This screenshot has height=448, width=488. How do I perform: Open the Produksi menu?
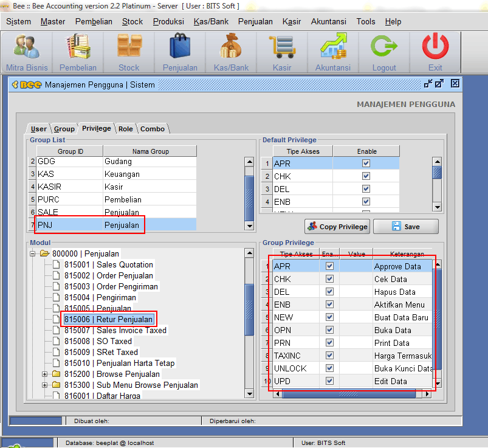(x=168, y=21)
